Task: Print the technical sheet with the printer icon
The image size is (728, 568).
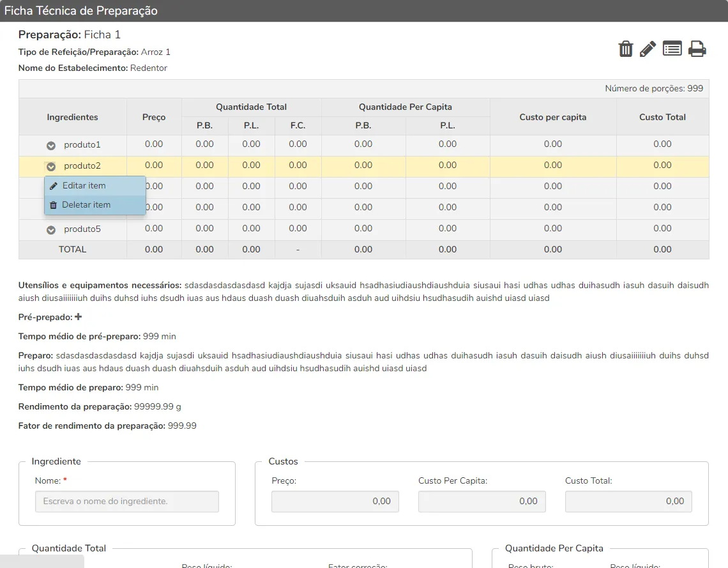Action: pos(697,49)
